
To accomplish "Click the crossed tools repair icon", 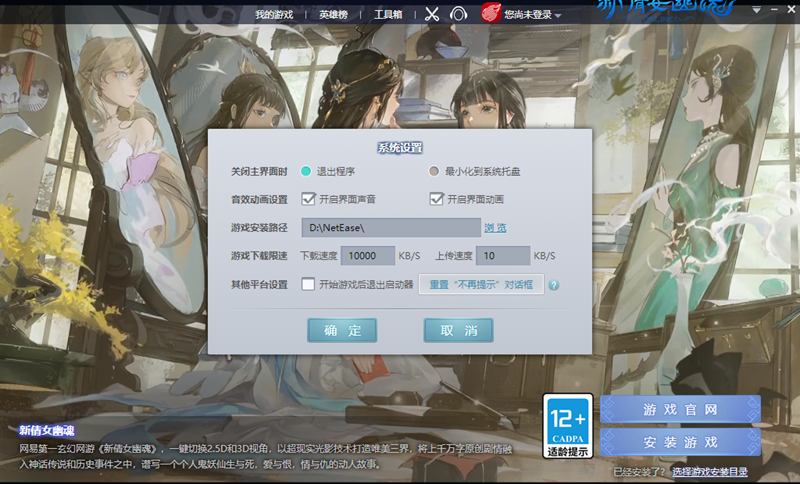I will 432,14.
